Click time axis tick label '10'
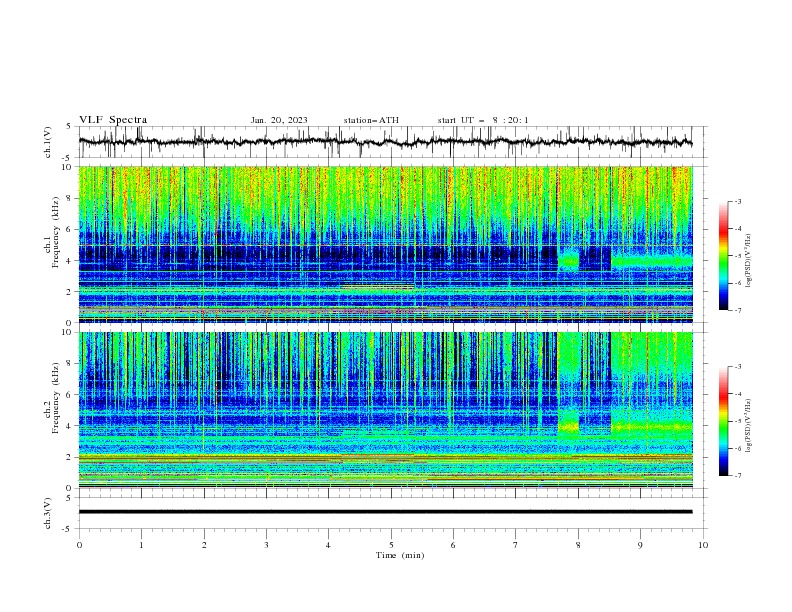792x612 pixels. pyautogui.click(x=703, y=545)
